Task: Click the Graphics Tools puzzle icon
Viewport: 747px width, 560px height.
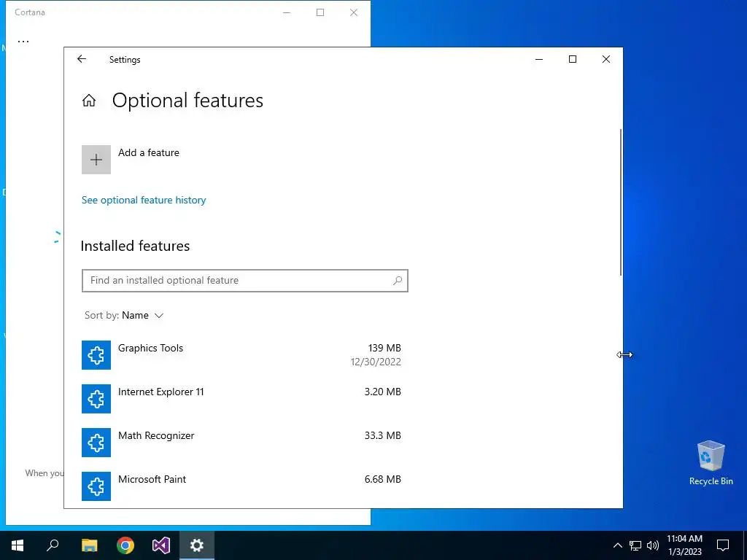Action: (x=96, y=355)
